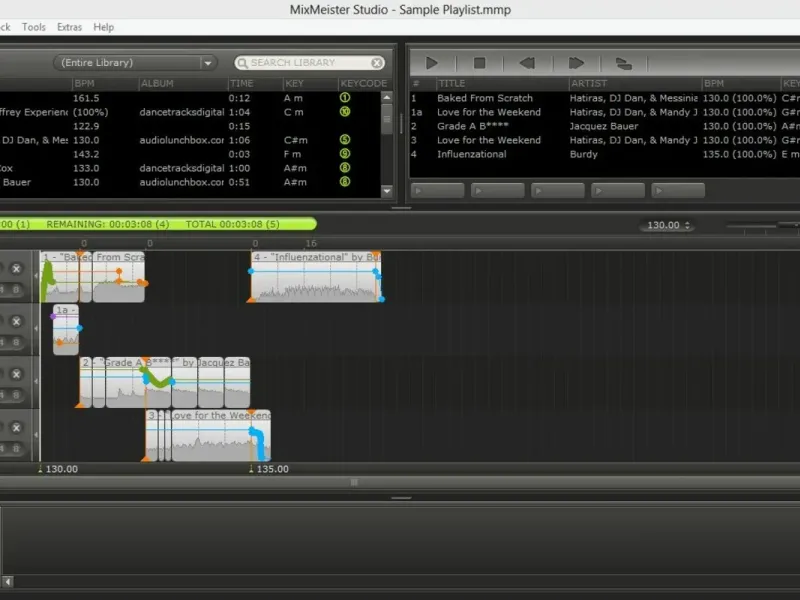Click the timeline horizontal scrollbar thumb
This screenshot has height=600, width=800.
coord(354,482)
